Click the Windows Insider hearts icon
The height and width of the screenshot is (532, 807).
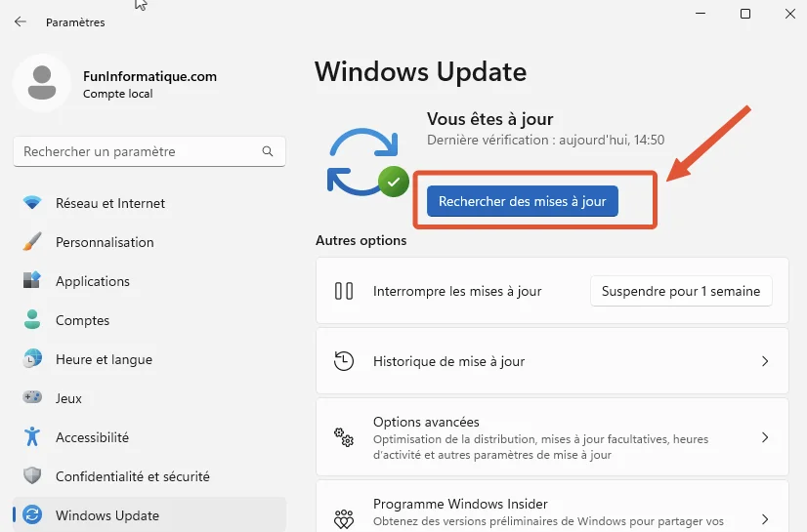(x=343, y=519)
